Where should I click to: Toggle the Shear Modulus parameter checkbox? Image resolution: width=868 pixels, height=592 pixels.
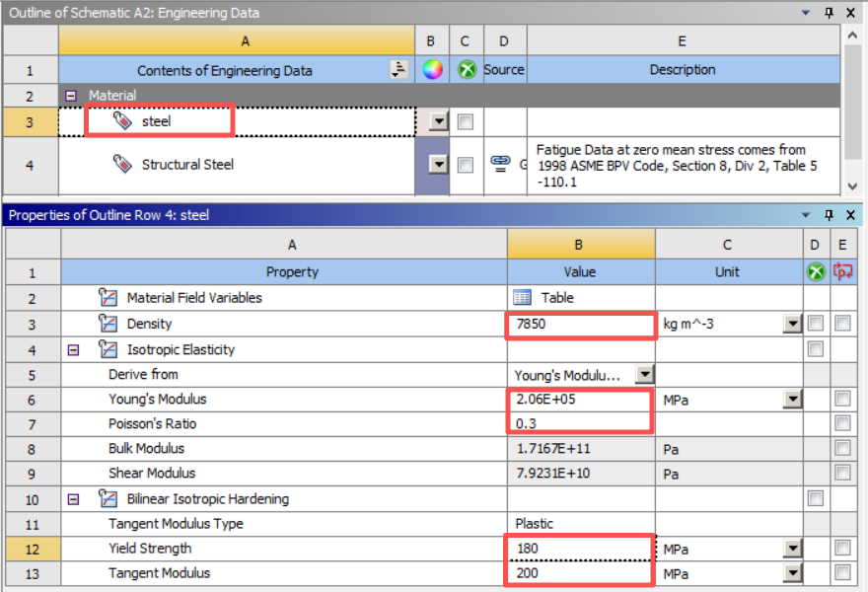842,473
